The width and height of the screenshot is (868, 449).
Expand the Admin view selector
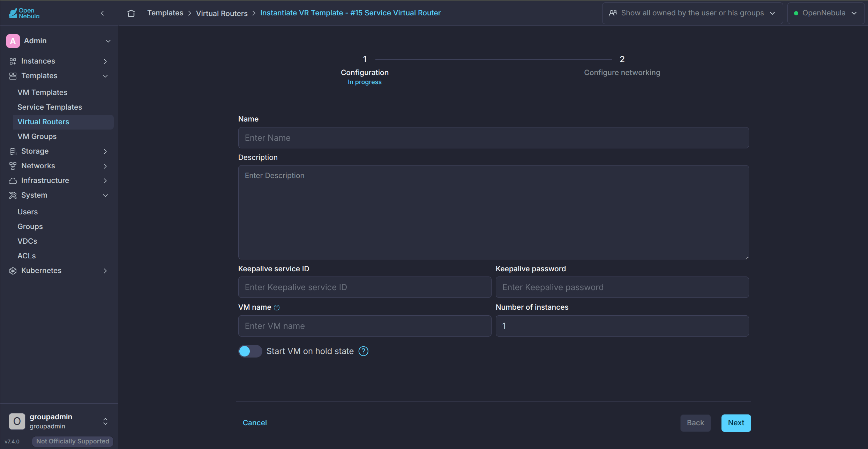pos(108,41)
